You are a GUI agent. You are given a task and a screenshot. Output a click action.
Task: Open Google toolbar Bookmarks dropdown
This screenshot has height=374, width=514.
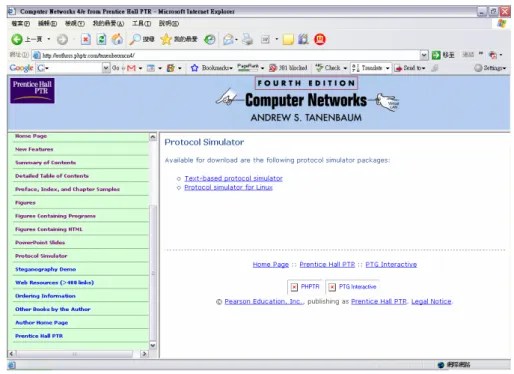[212, 68]
